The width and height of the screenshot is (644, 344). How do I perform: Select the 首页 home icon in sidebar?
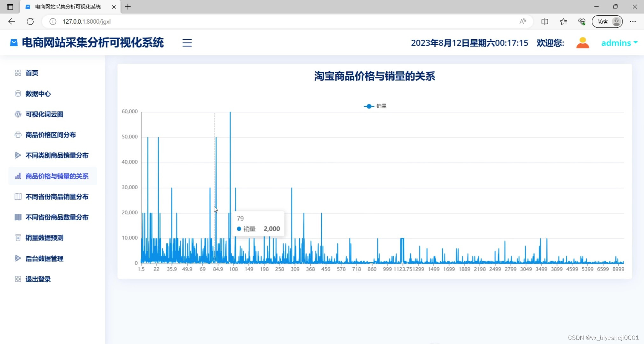18,73
